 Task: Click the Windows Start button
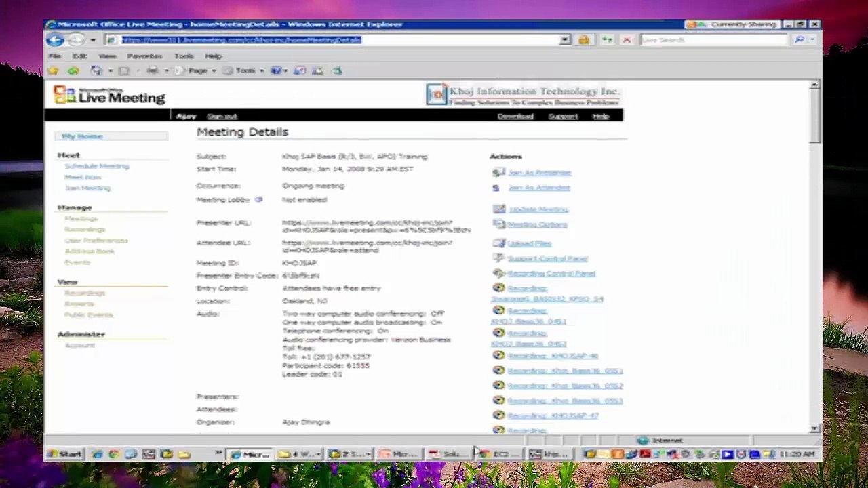[x=65, y=454]
